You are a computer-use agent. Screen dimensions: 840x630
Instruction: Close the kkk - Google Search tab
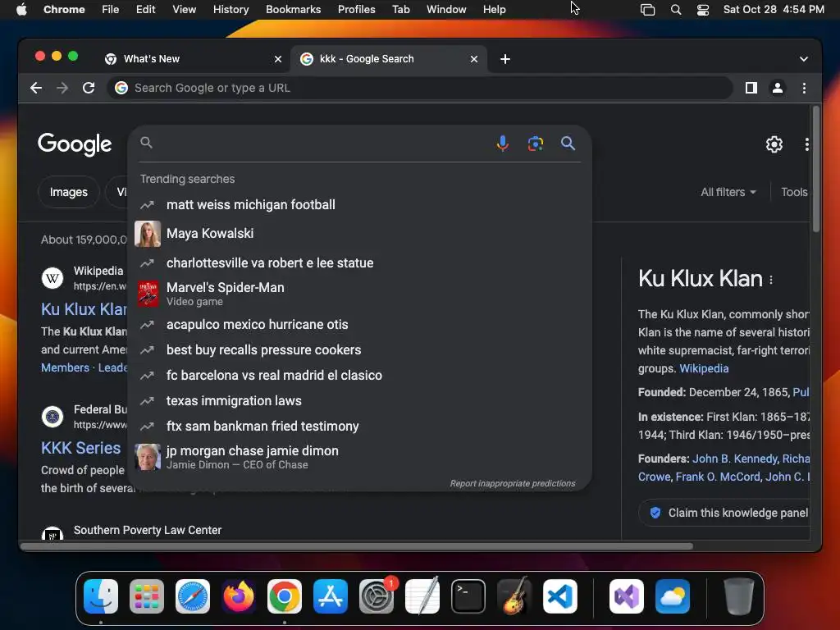coord(474,59)
